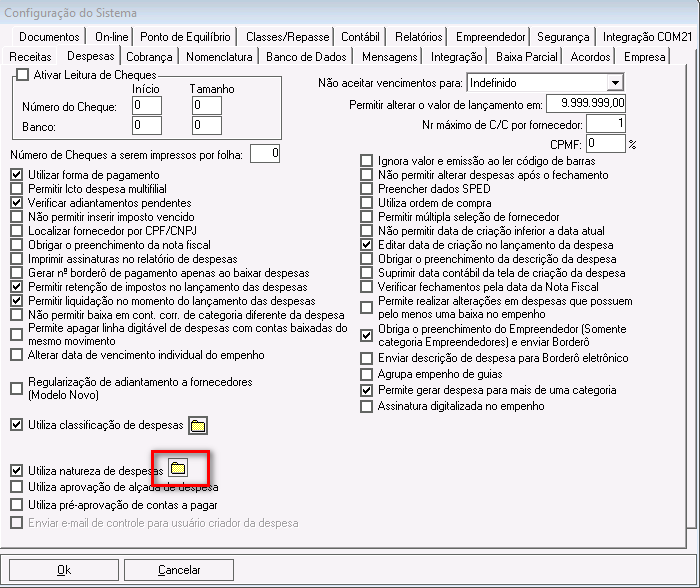Enable Permite apagar linha digitável de despesas
700x588 pixels.
pyautogui.click(x=17, y=334)
